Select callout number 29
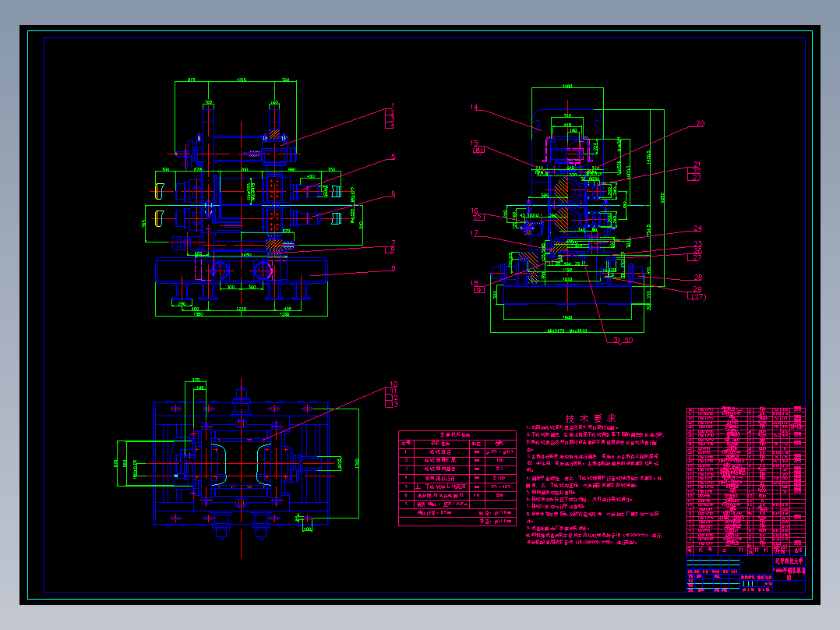This screenshot has width=840, height=630. (697, 289)
